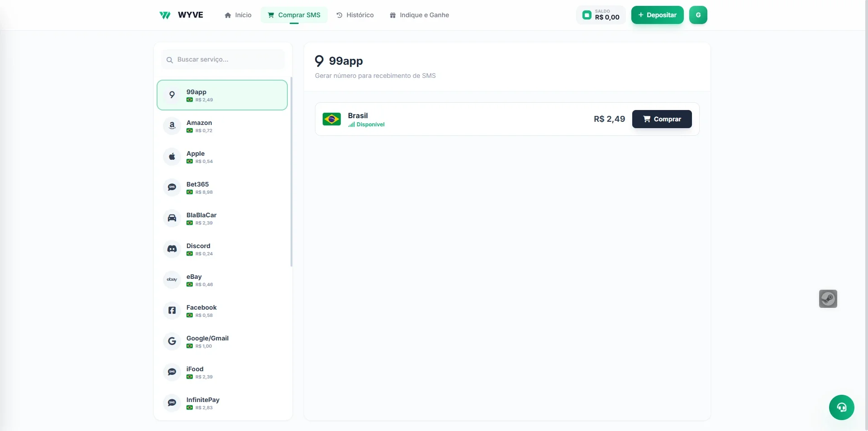Focus the Buscar serviço search field
The image size is (868, 431).
(223, 59)
